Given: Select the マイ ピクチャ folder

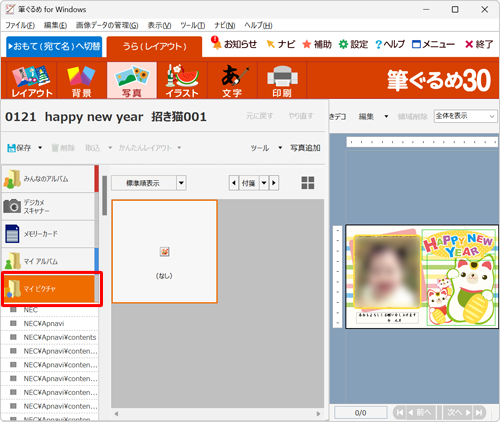Looking at the screenshot, I should [49, 289].
